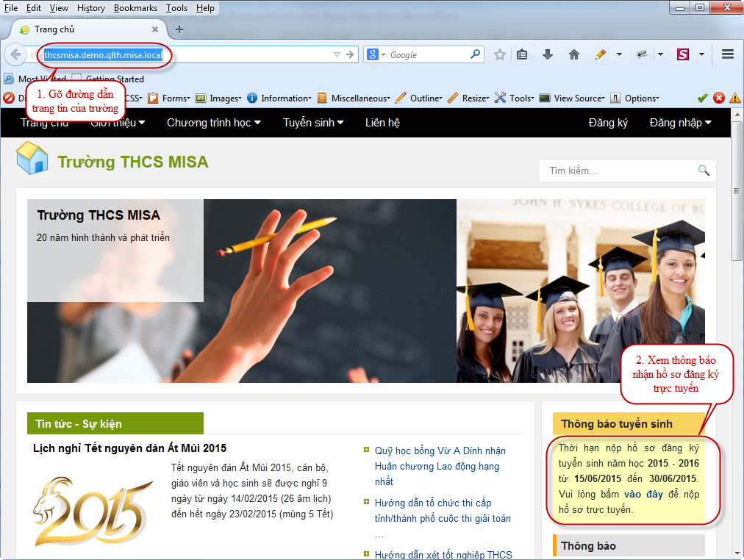Click the browser back arrow button

click(15, 54)
